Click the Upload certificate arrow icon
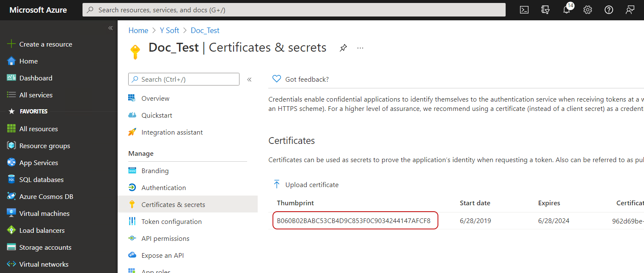 point(277,185)
